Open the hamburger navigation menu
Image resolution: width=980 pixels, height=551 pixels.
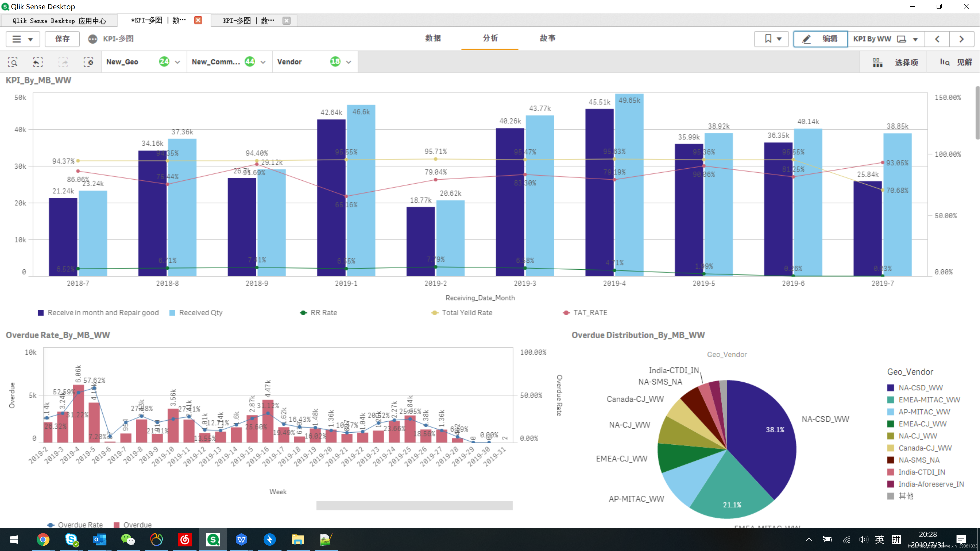(x=22, y=39)
